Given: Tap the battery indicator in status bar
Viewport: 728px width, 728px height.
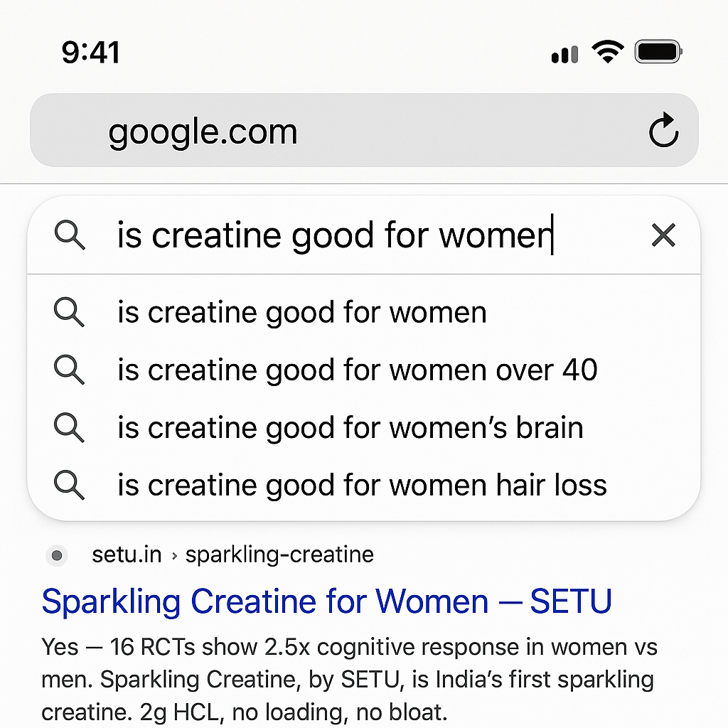Looking at the screenshot, I should pyautogui.click(x=658, y=51).
